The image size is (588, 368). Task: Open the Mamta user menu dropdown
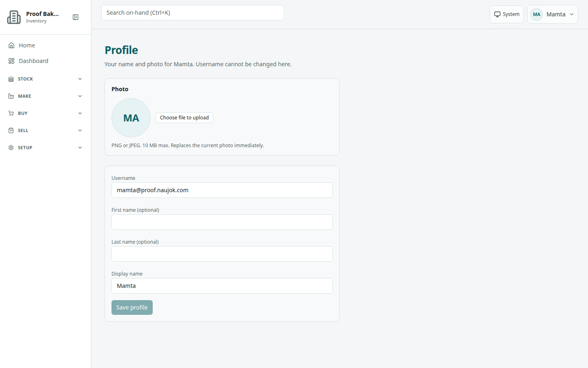(552, 14)
